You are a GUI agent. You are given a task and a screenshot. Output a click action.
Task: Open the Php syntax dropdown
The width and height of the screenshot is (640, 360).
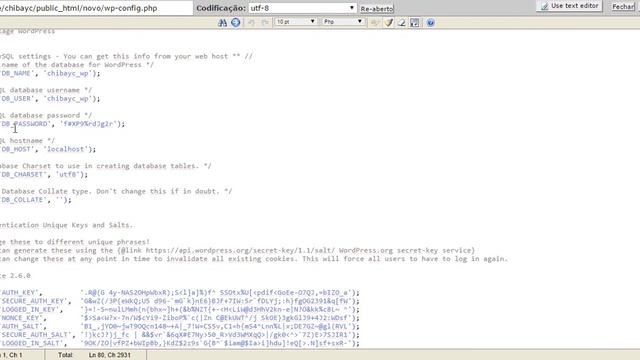(343, 22)
